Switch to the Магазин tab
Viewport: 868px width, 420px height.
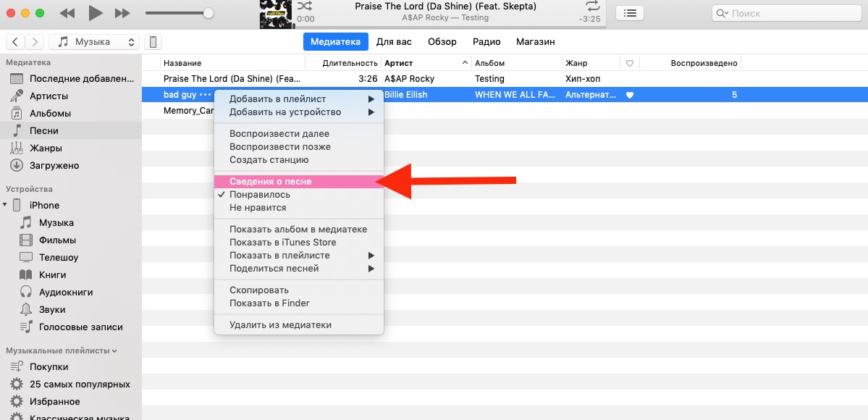535,41
